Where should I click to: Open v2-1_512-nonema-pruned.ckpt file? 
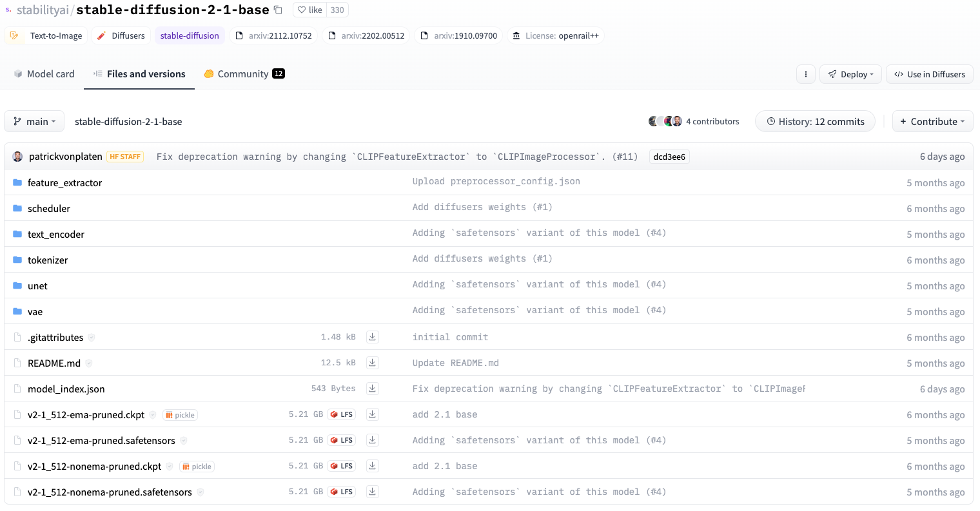point(94,466)
